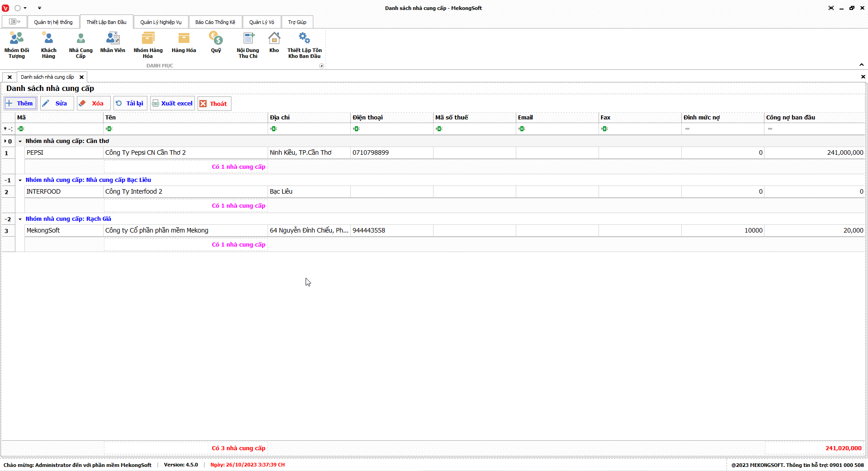Open the Quỹ fund setup
The height and width of the screenshot is (471, 868).
coord(216,42)
